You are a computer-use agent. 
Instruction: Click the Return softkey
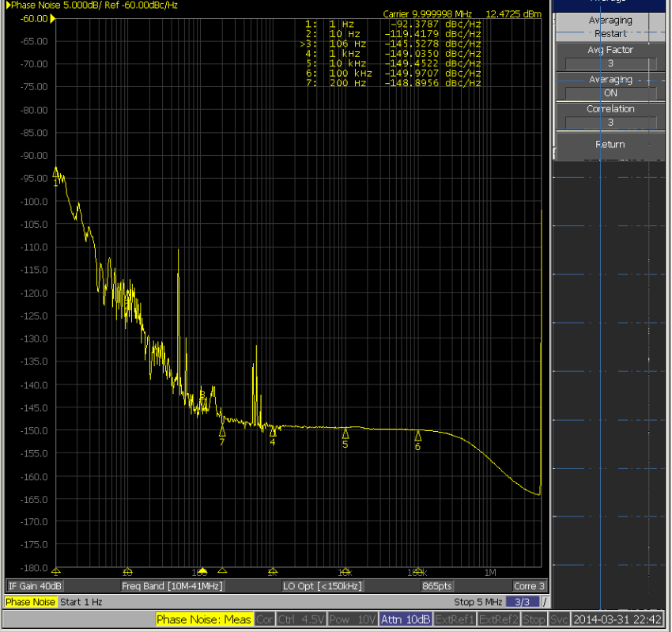pyautogui.click(x=610, y=145)
